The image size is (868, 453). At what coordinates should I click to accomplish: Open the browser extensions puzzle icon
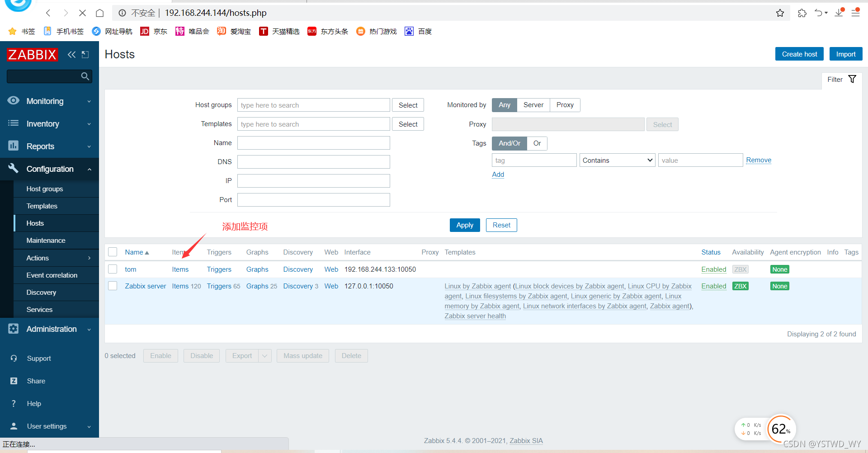pos(802,13)
